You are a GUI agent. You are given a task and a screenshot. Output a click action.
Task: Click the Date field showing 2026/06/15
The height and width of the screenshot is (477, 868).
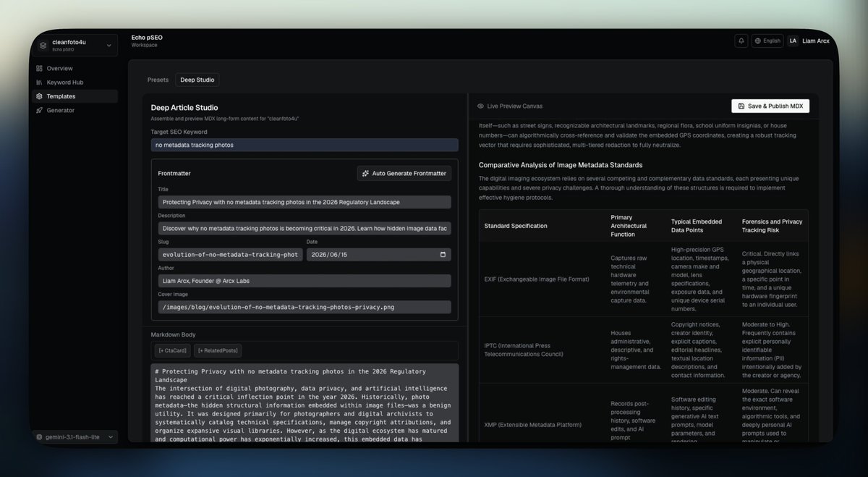point(378,255)
